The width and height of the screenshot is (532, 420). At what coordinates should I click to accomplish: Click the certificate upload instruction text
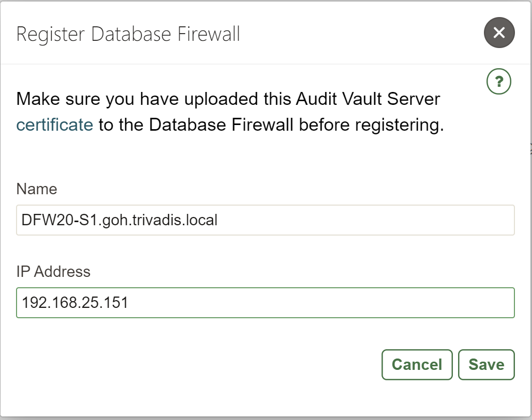click(227, 111)
